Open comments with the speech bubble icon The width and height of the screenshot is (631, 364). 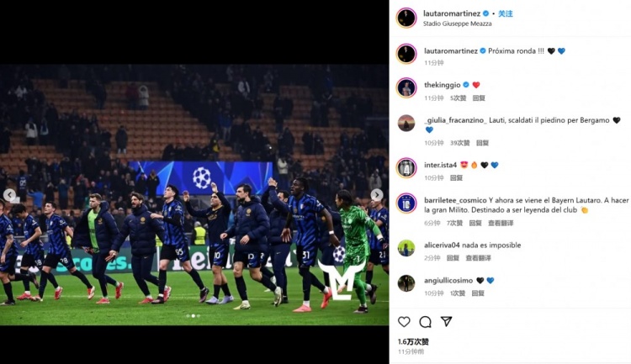(425, 321)
